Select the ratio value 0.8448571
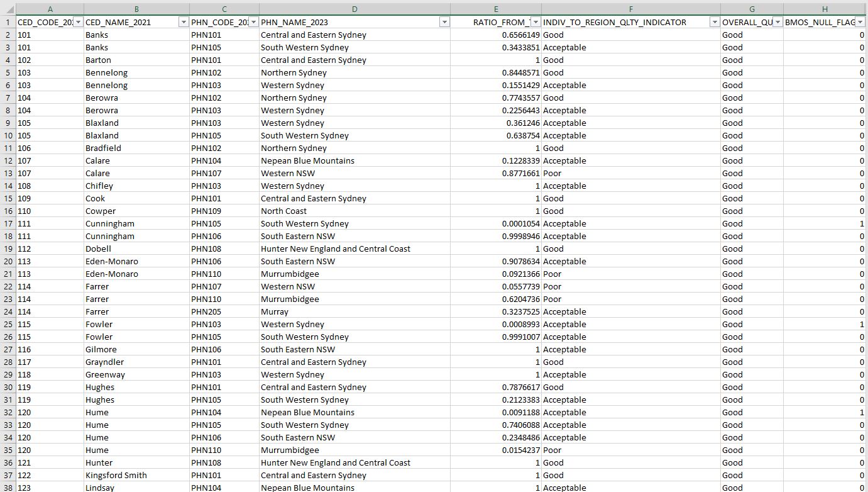The width and height of the screenshot is (868, 492). point(496,72)
